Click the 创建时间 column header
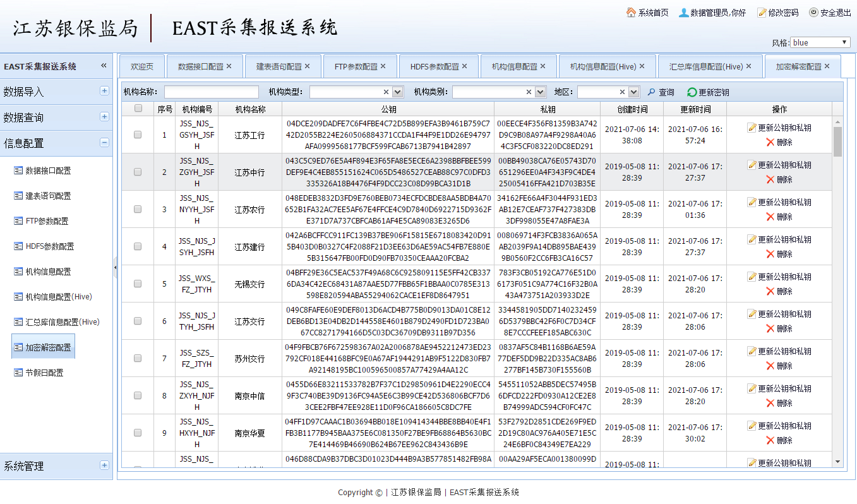857x504 pixels. click(632, 109)
